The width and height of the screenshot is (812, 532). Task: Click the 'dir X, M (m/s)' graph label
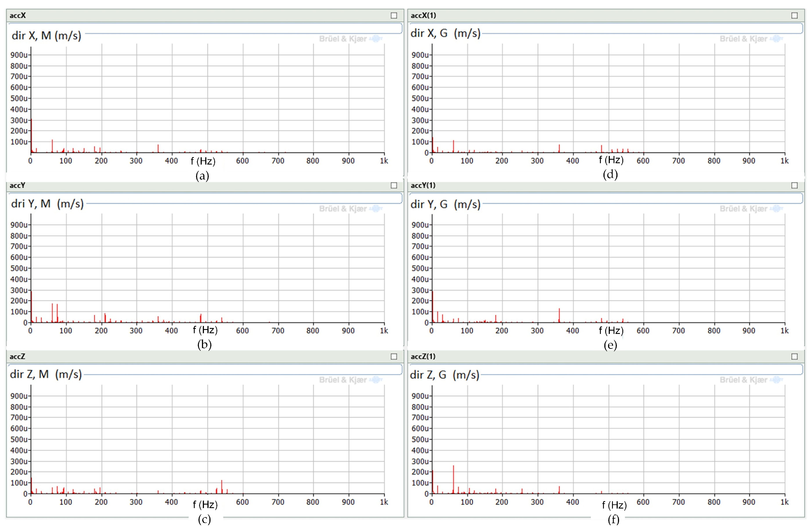pos(46,36)
